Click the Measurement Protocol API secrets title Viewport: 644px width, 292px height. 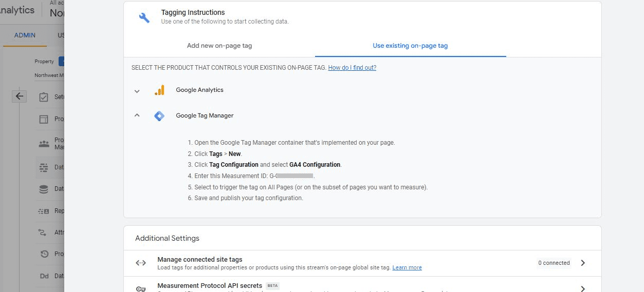tap(210, 285)
